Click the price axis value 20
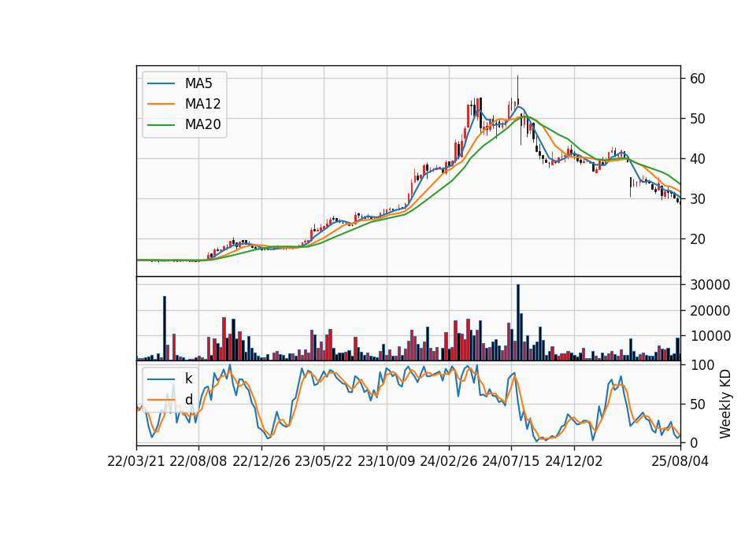The image size is (756, 543). coord(697,239)
